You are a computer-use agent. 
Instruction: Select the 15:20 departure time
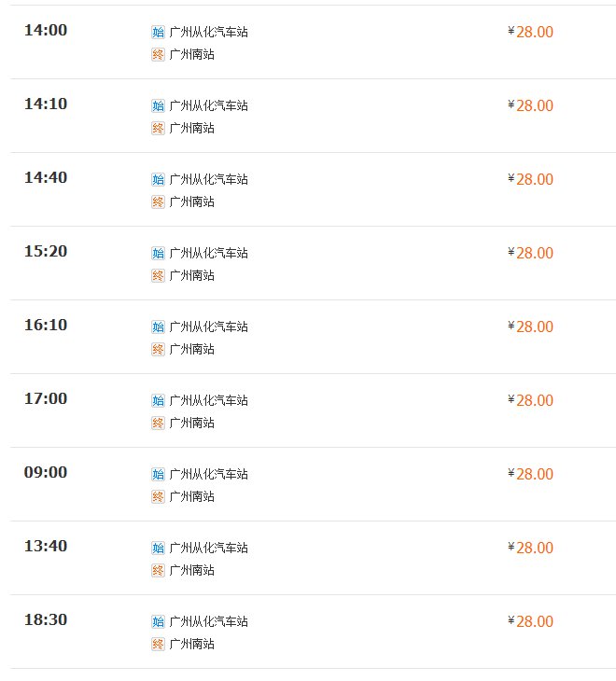[x=46, y=252]
